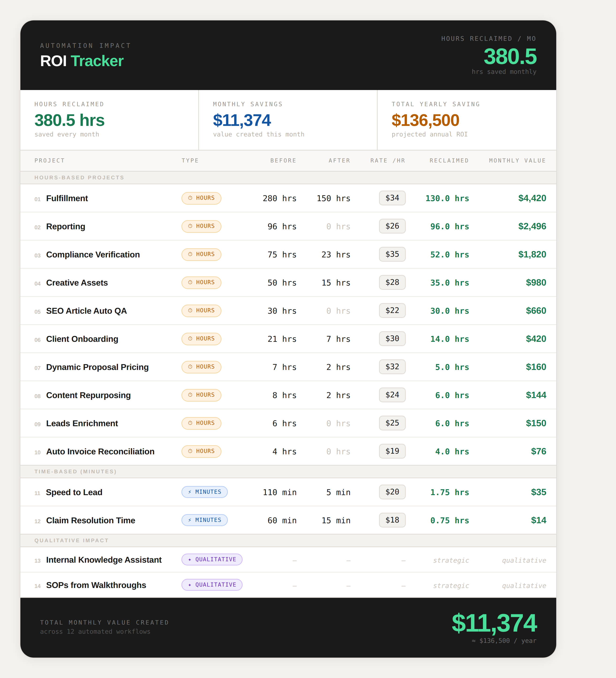Image resolution: width=616 pixels, height=678 pixels.
Task: Click the $20 rate for Speed to Lead
Action: pyautogui.click(x=392, y=492)
